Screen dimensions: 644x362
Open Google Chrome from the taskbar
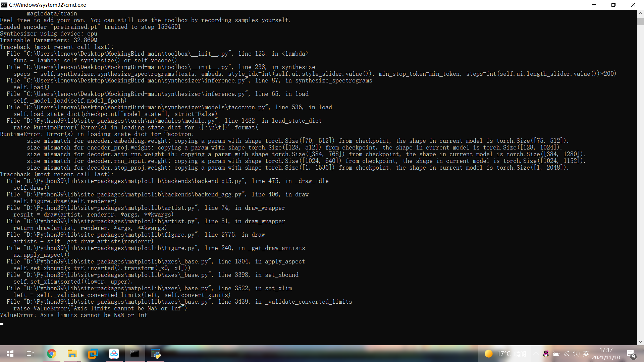tap(51, 354)
